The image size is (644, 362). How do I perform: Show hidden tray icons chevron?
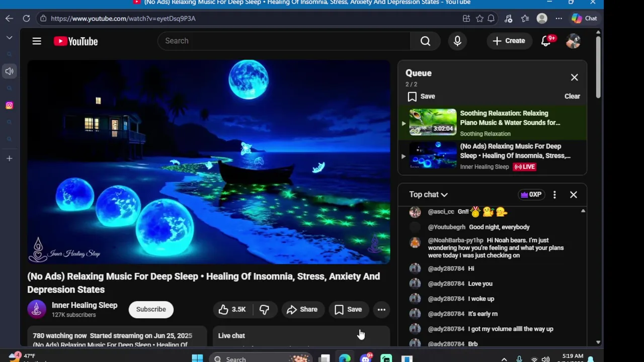click(x=505, y=359)
